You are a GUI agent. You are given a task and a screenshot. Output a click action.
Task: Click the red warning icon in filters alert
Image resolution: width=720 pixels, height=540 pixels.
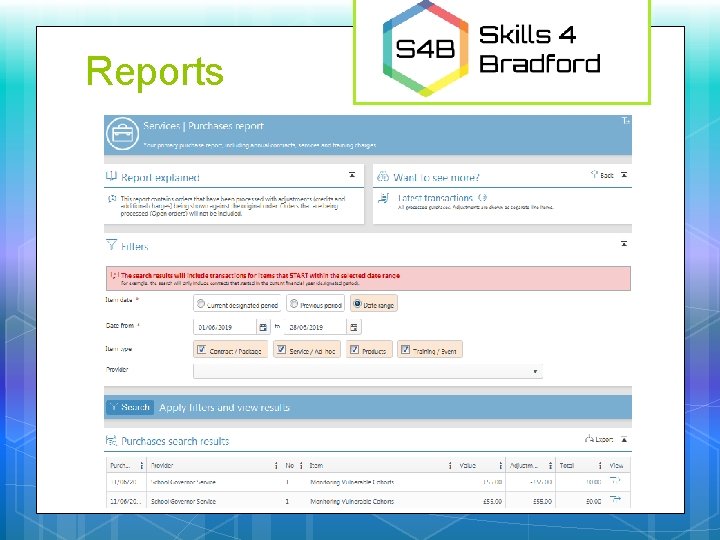114,276
